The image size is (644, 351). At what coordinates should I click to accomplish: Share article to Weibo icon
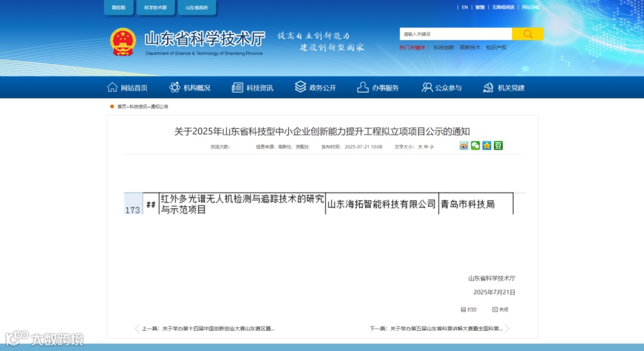[464, 146]
